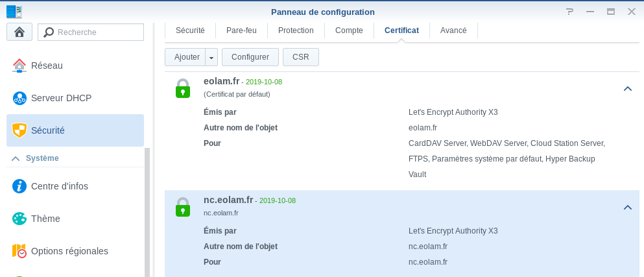The image size is (644, 277).
Task: Click the eolam.fr green padlock icon
Action: pos(183,88)
